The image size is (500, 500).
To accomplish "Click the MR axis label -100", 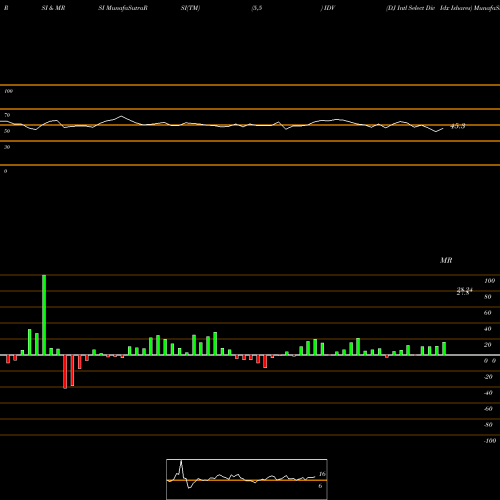I will 490,441.
